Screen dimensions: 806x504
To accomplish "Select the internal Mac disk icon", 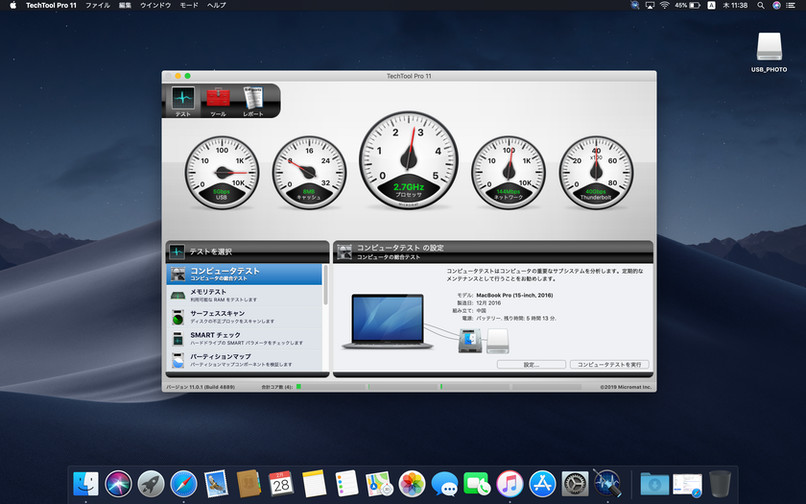I will (470, 341).
